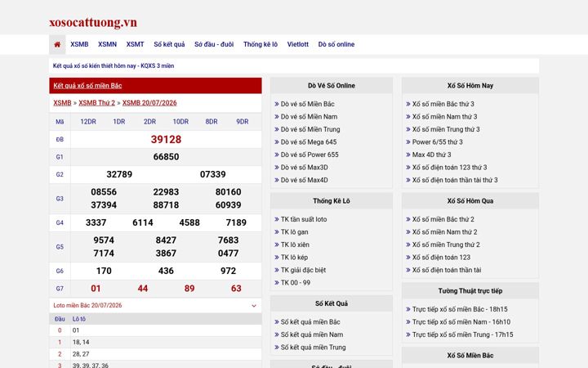
Task: Select G7 number 44
Action: (143, 289)
